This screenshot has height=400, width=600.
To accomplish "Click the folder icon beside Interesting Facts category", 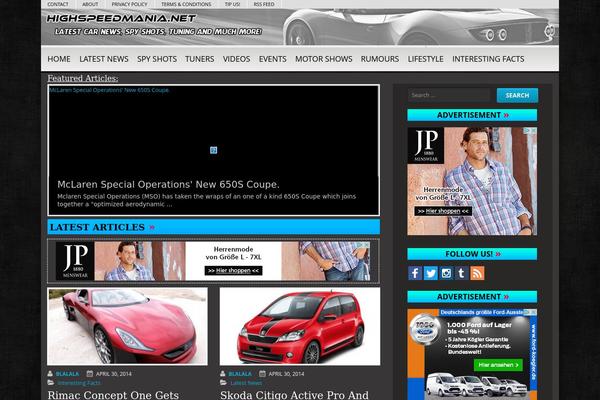I will point(51,382).
